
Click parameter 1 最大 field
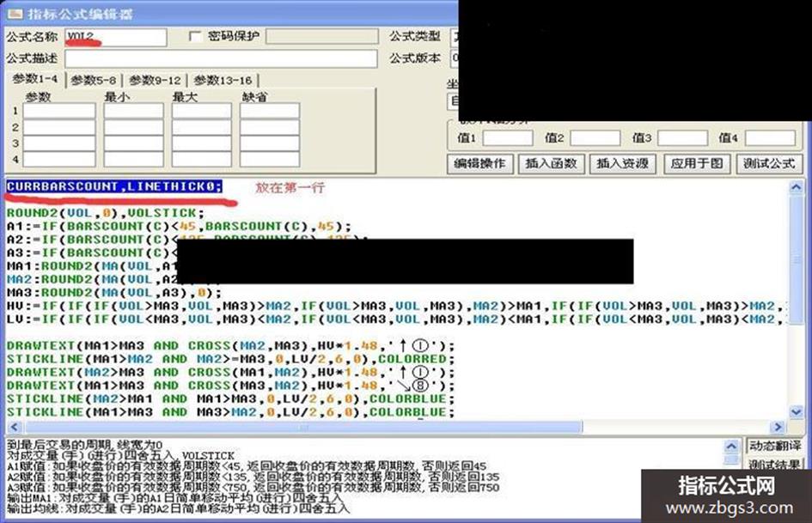click(201, 111)
